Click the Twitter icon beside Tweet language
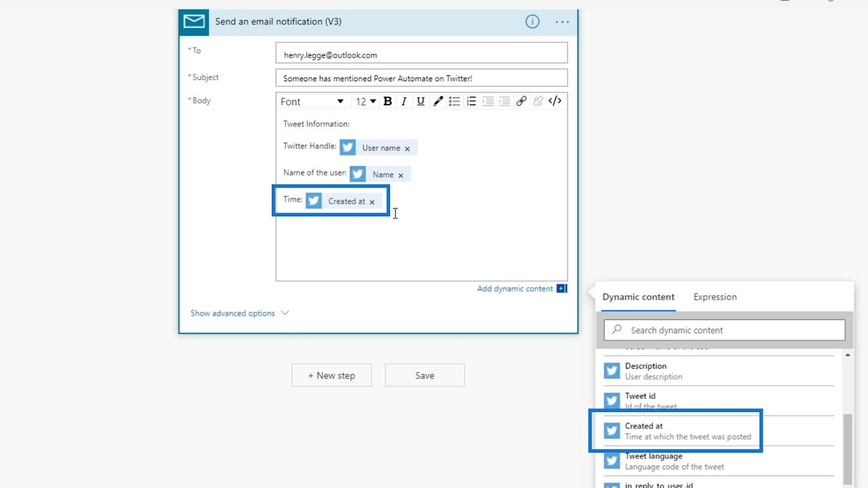The width and height of the screenshot is (868, 488). pyautogui.click(x=612, y=461)
